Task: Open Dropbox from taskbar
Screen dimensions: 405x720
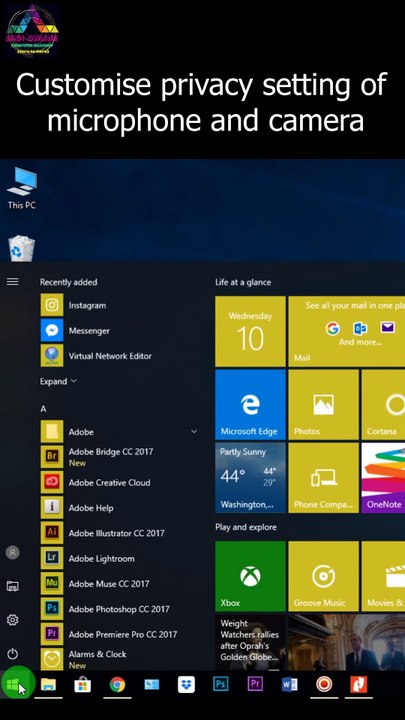Action: [186, 685]
